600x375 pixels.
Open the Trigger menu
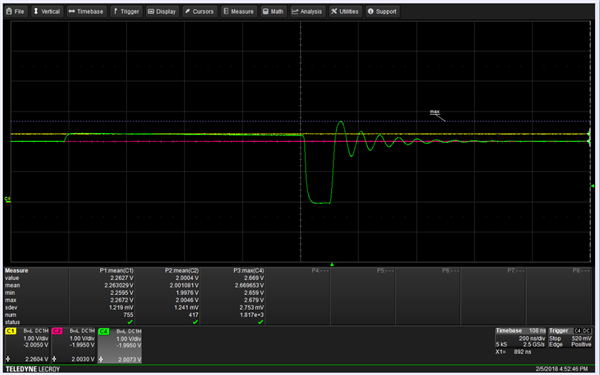[x=126, y=11]
